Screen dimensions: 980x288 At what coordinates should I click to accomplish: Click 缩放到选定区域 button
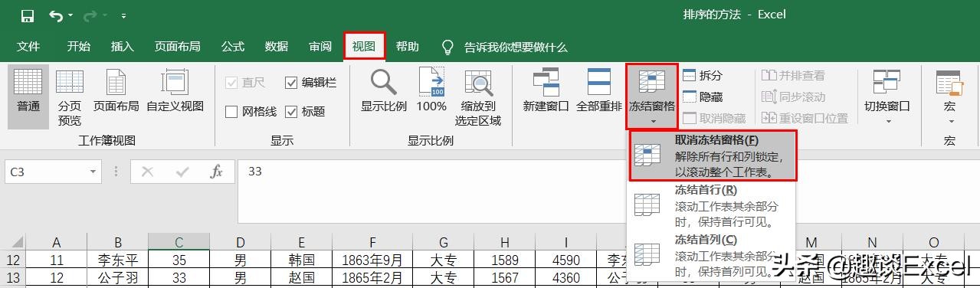point(478,97)
